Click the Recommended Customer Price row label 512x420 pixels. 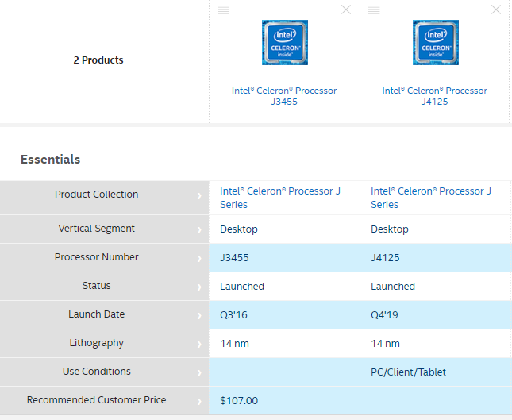(96, 399)
